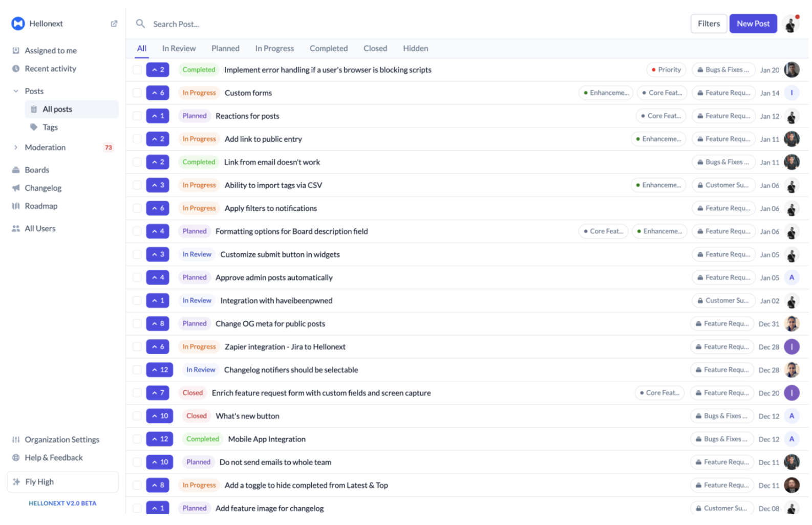Select checkbox for Custom forms post
This screenshot has width=812, height=525.
(137, 93)
